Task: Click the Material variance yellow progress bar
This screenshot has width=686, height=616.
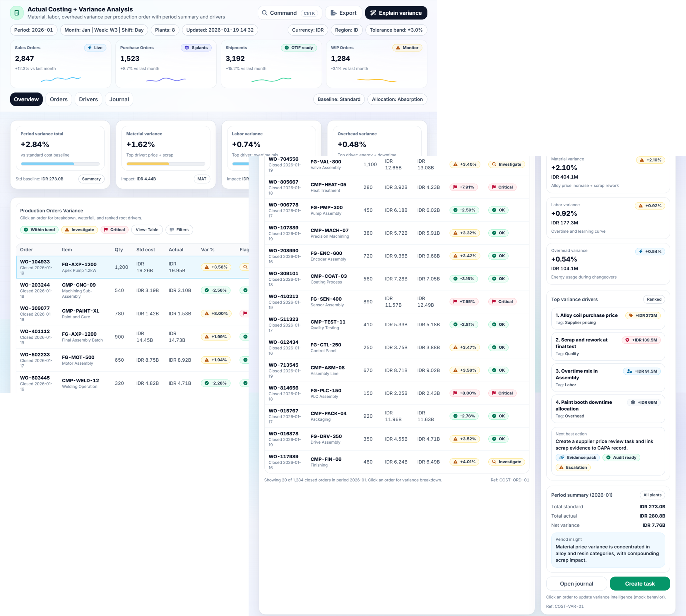Action: point(148,164)
